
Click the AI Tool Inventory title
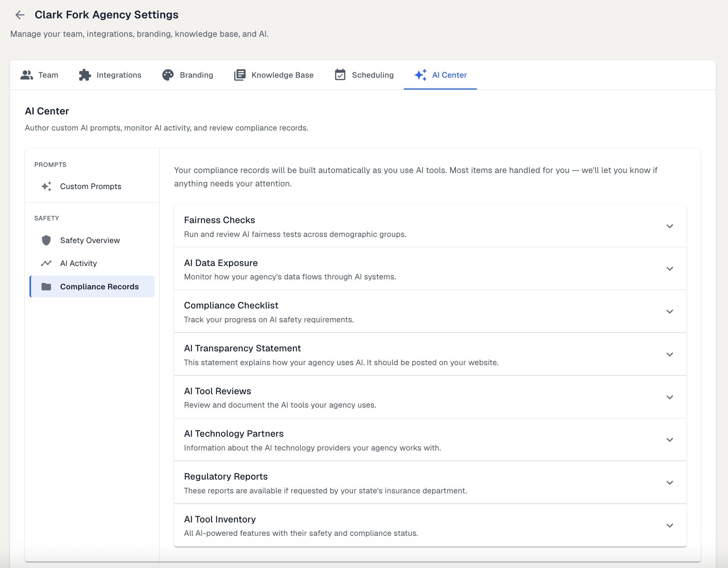pos(220,519)
